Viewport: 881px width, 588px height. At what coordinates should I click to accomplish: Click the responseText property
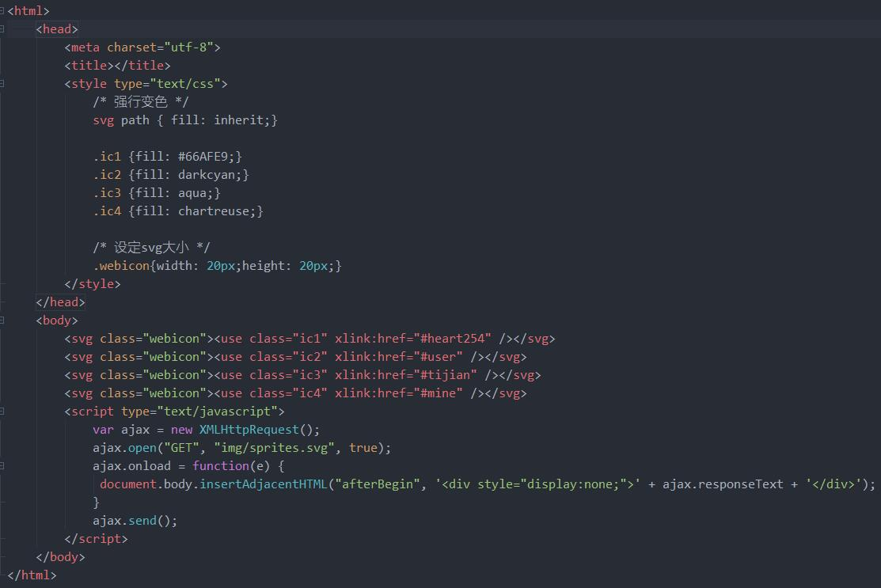pos(741,484)
